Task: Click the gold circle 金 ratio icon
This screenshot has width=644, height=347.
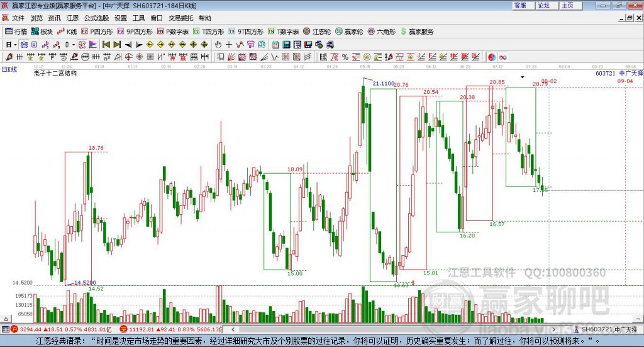Action: 367,57
